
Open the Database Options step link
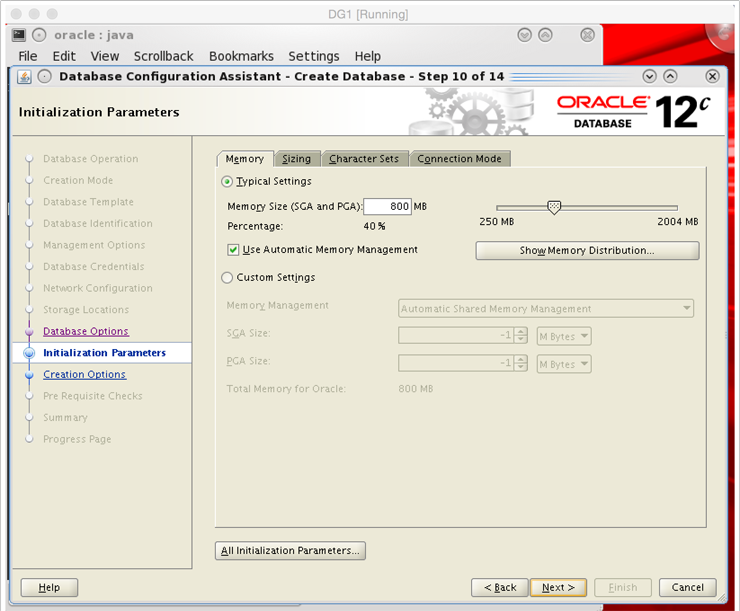tap(85, 331)
